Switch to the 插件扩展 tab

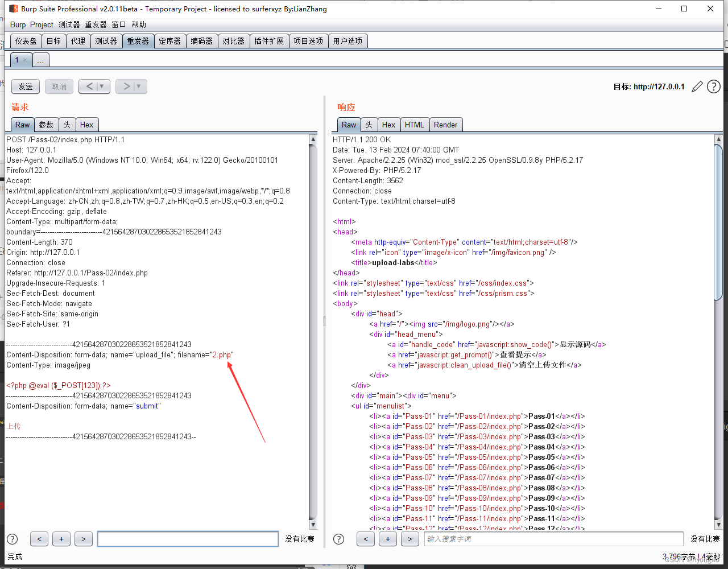tap(269, 41)
